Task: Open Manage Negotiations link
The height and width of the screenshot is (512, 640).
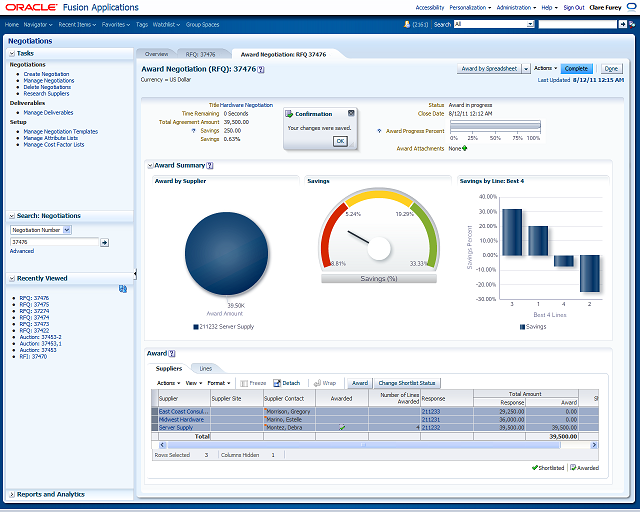Action: pyautogui.click(x=49, y=81)
